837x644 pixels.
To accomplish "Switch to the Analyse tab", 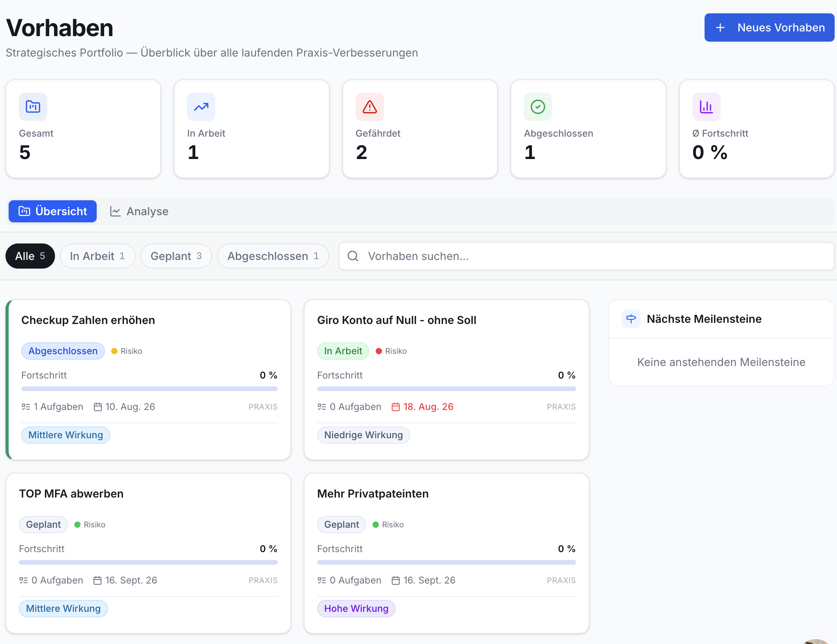I will point(139,211).
